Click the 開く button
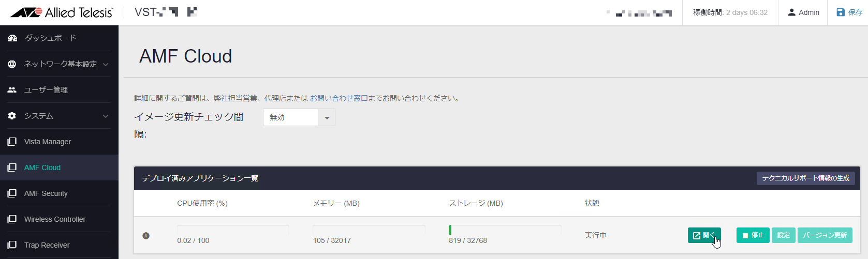 coord(704,235)
